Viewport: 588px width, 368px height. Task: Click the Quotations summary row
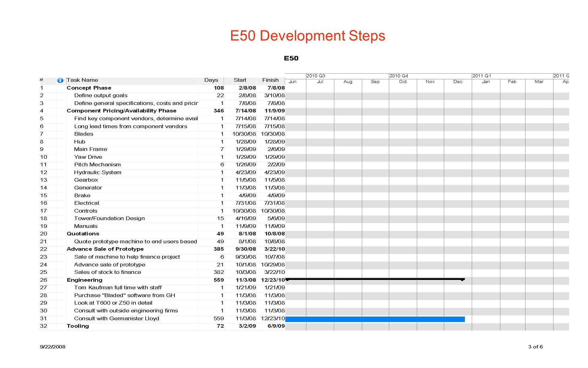[83, 234]
